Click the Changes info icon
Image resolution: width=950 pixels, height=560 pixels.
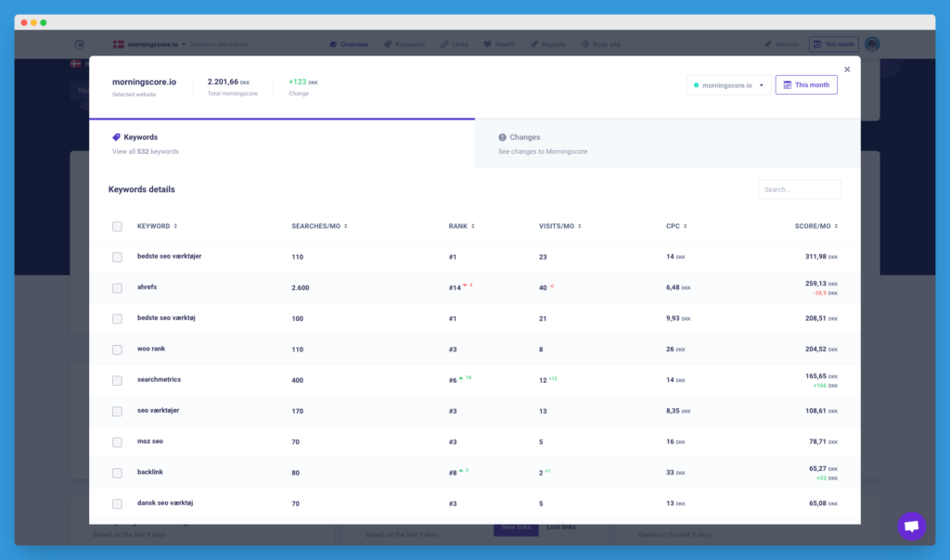[x=502, y=137]
